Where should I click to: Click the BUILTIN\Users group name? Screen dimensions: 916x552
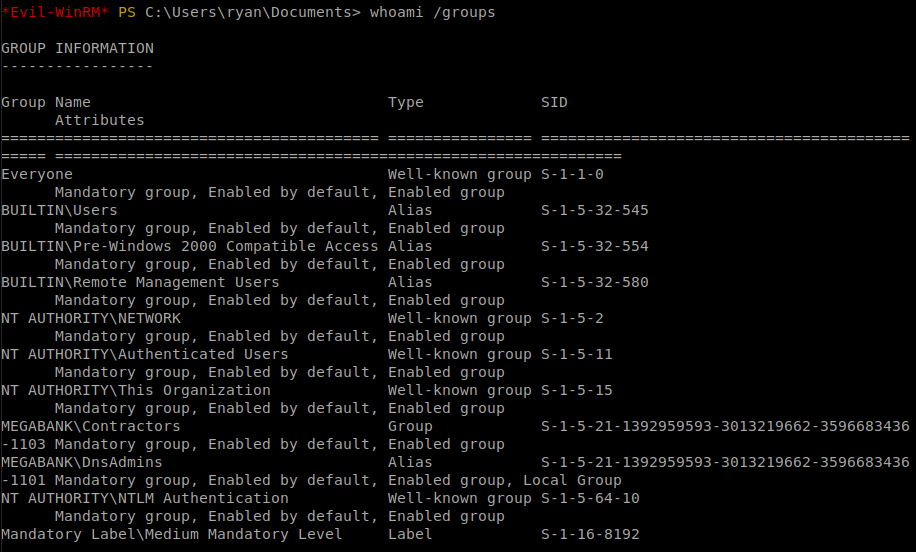(x=59, y=210)
